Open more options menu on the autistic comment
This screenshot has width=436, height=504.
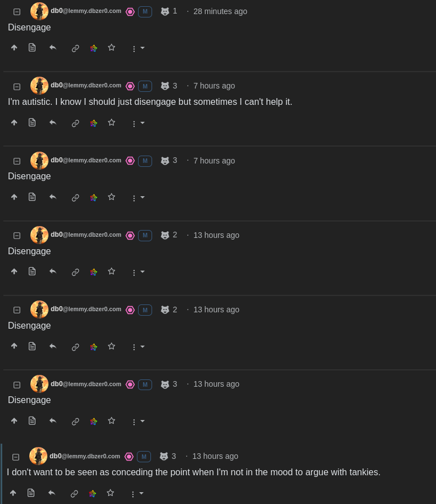pyautogui.click(x=138, y=123)
